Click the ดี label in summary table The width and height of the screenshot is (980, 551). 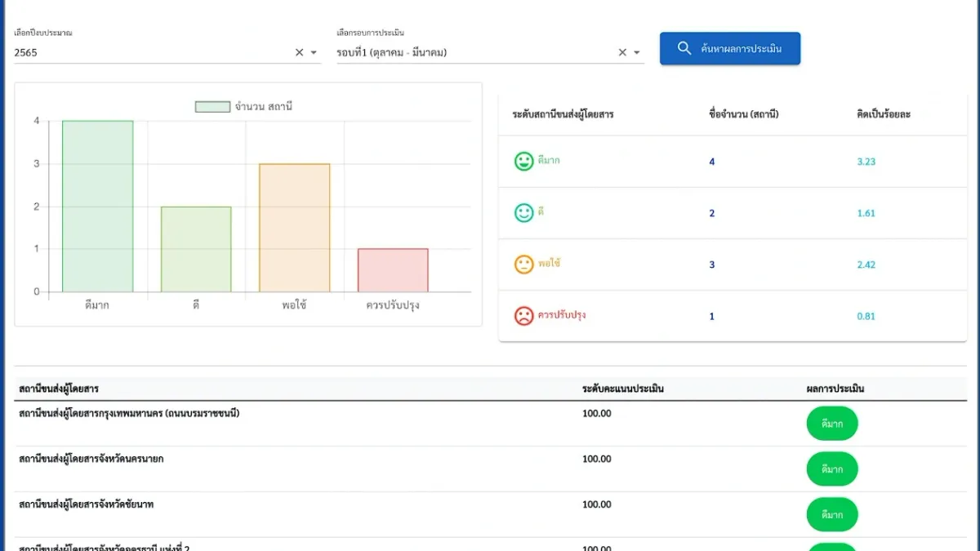pyautogui.click(x=541, y=212)
